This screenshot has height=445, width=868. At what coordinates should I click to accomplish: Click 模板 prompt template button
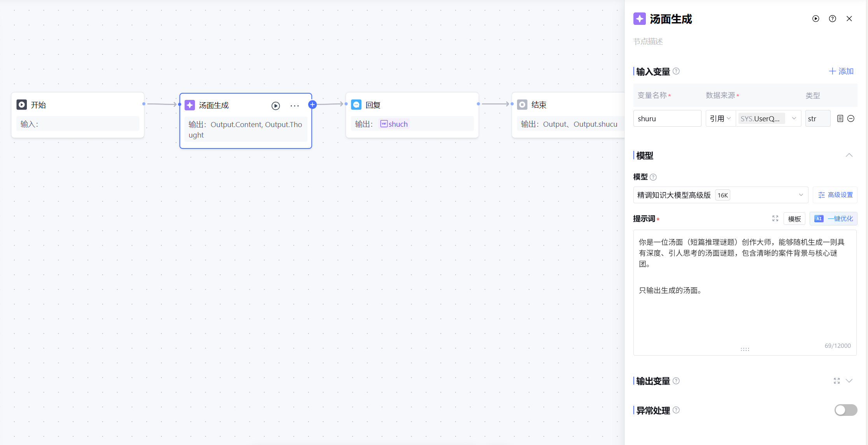(794, 219)
